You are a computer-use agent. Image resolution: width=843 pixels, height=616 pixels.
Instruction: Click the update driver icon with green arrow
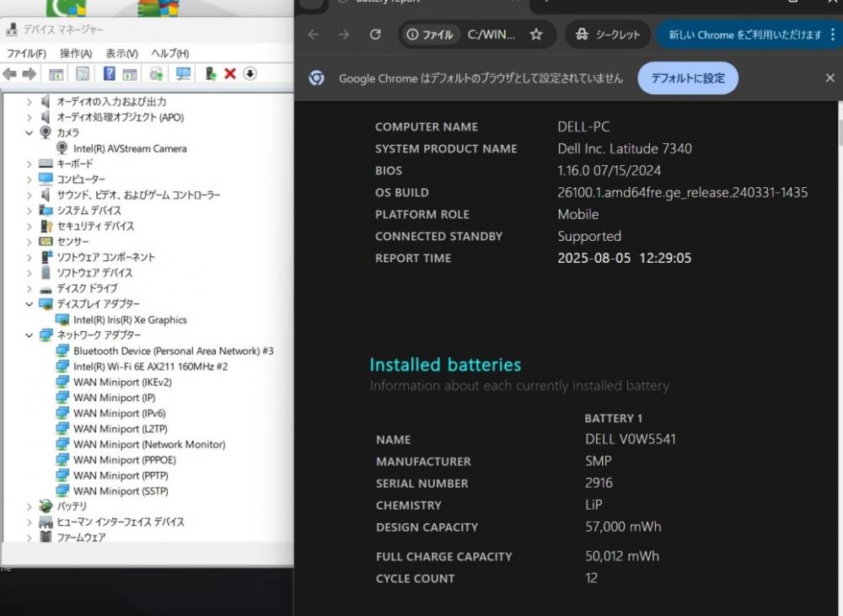pyautogui.click(x=211, y=73)
